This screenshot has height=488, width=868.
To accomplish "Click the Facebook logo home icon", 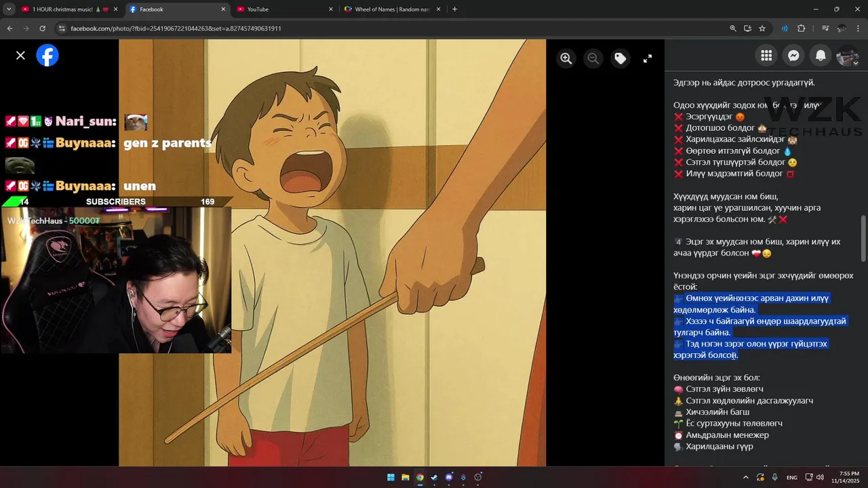I will coord(47,56).
